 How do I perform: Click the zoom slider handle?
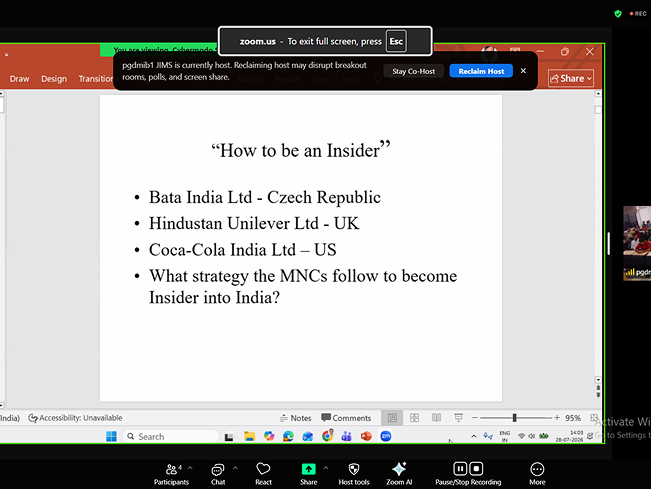point(514,418)
